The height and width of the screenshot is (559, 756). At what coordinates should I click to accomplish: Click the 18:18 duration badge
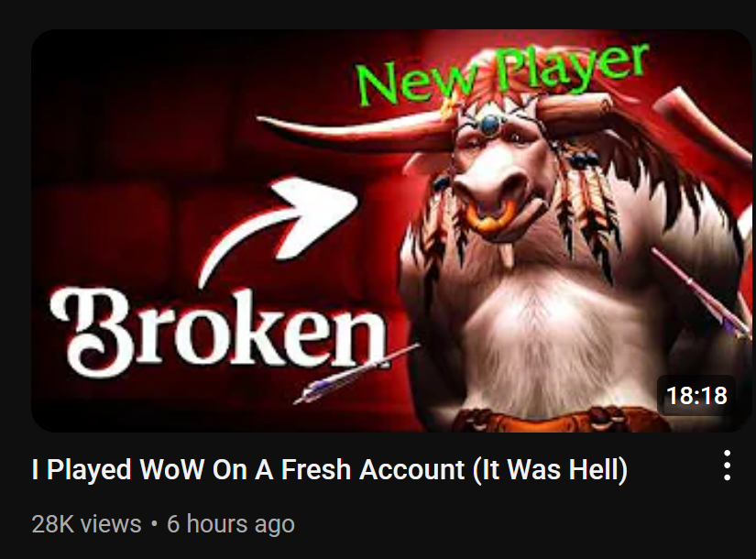pos(696,396)
